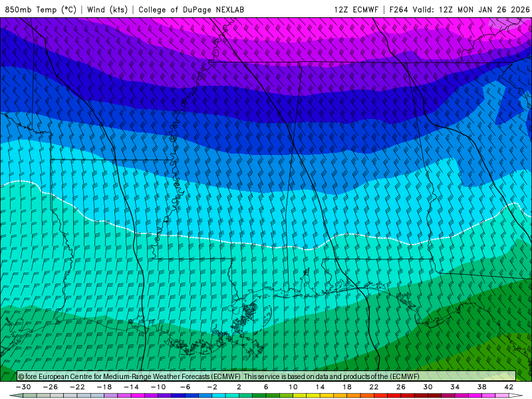
Task: Click the "2" colorbar label
Action: tap(239, 387)
